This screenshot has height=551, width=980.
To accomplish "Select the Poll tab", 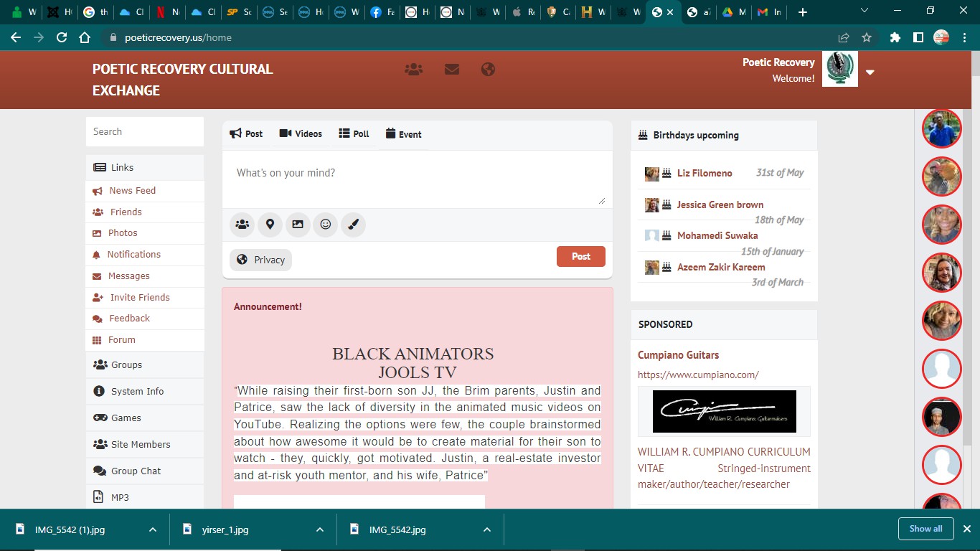I will pyautogui.click(x=354, y=134).
